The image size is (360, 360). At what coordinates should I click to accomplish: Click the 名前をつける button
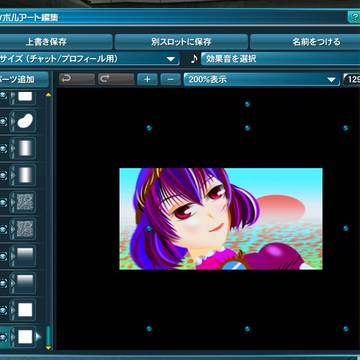point(305,42)
